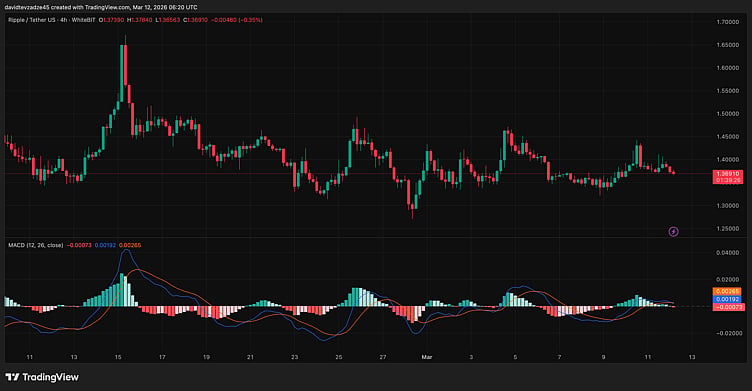Click the 1.40000 price axis label
The image size is (752, 391).
(x=727, y=160)
